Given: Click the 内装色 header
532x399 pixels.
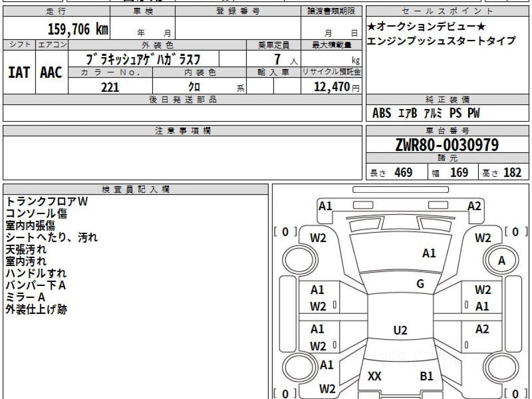Looking at the screenshot, I should pos(199,72).
